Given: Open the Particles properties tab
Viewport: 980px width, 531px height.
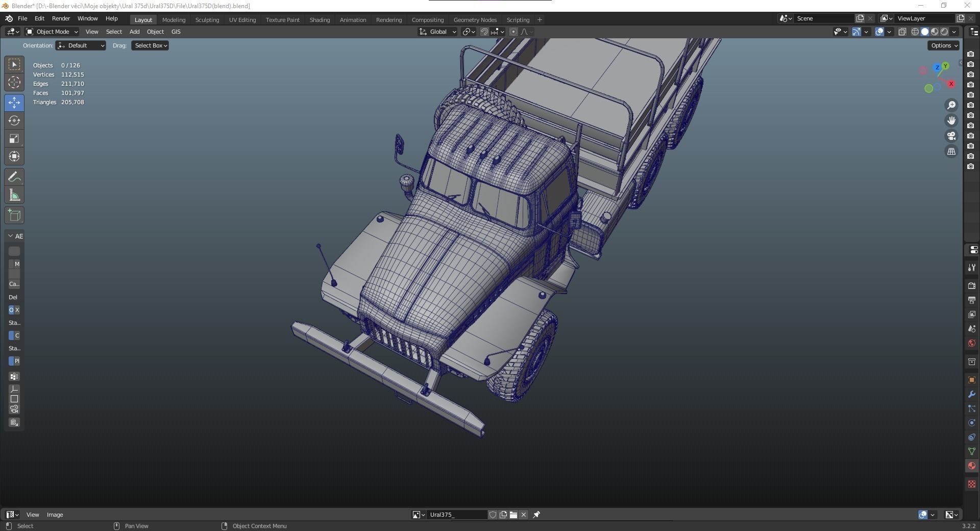Looking at the screenshot, I should coord(971,408).
